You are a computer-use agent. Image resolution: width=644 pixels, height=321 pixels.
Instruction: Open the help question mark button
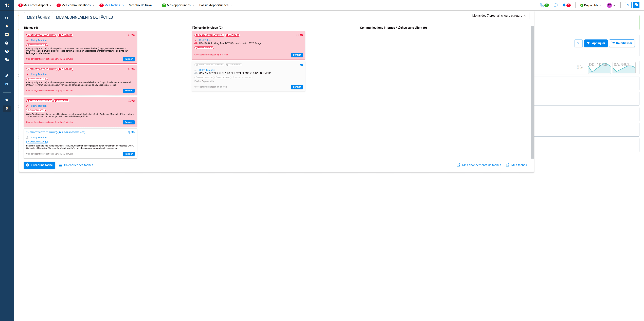click(628, 5)
